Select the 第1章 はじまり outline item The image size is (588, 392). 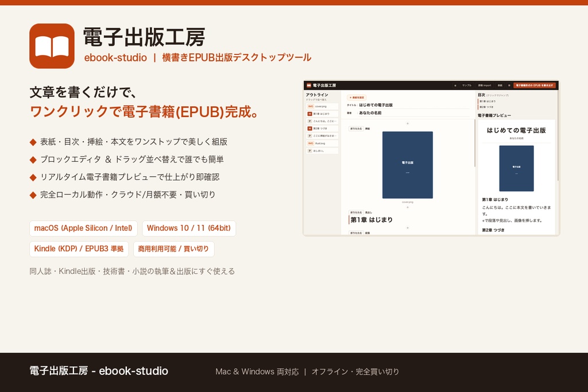322,114
